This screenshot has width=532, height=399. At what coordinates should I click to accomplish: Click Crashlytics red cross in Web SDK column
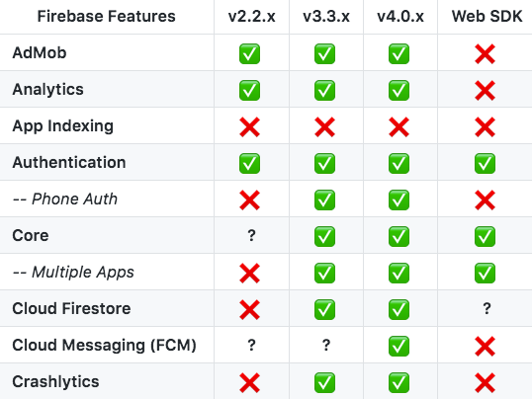point(485,383)
